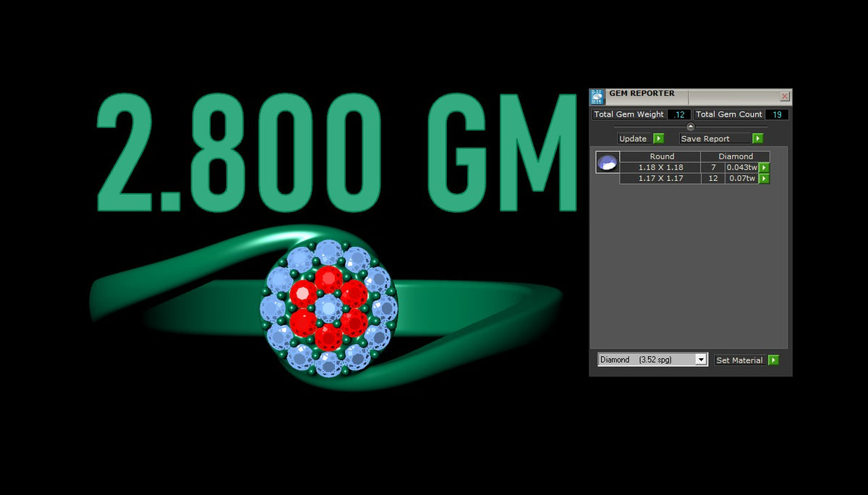This screenshot has height=495, width=868.
Task: Click the green arrow on the 1.18 X 1.18 row
Action: point(764,167)
